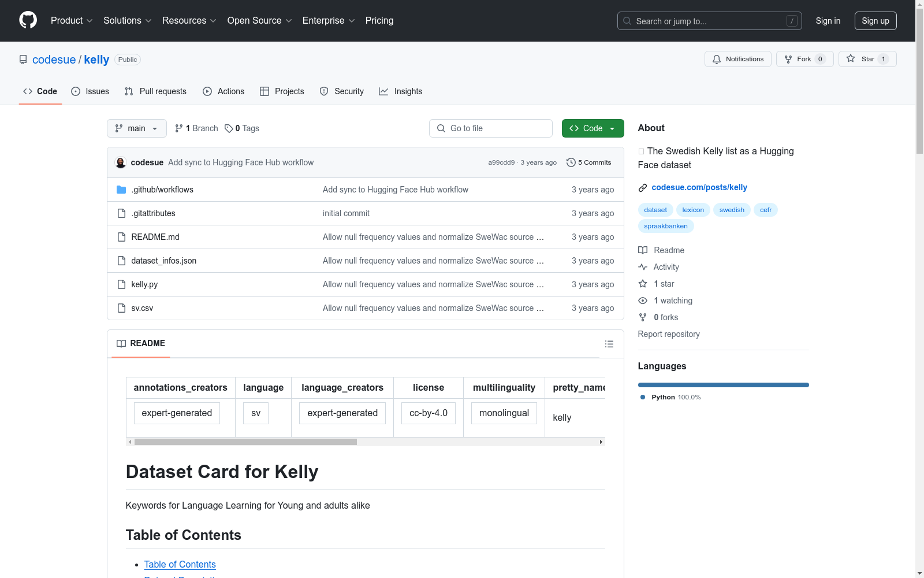The image size is (924, 578).
Task: Click the link icon beside codesue.com/posts/kelly
Action: tap(643, 188)
